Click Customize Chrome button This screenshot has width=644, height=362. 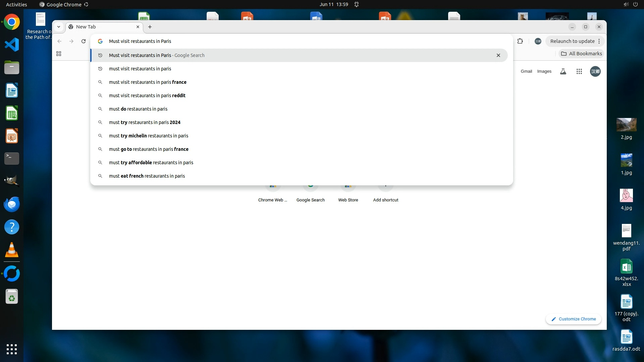(x=573, y=319)
